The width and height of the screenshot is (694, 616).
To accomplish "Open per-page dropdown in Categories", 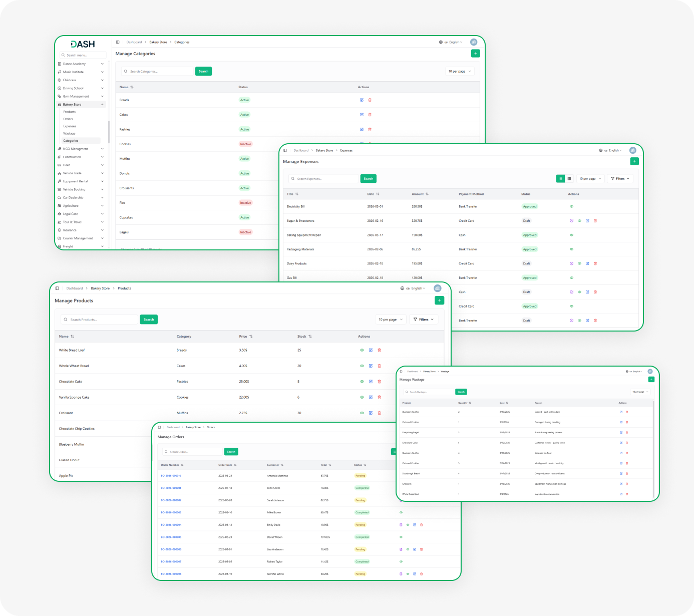I will (460, 72).
